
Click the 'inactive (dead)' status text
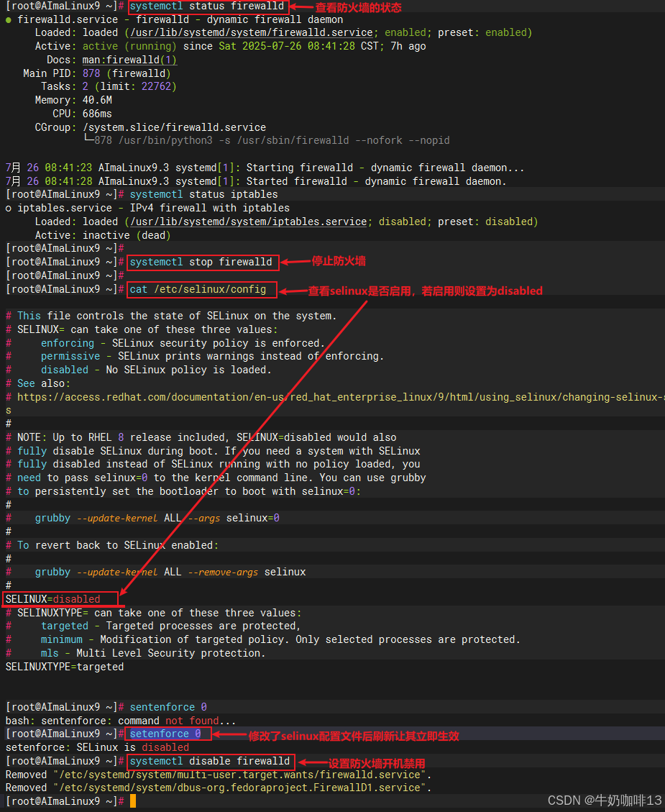(127, 235)
